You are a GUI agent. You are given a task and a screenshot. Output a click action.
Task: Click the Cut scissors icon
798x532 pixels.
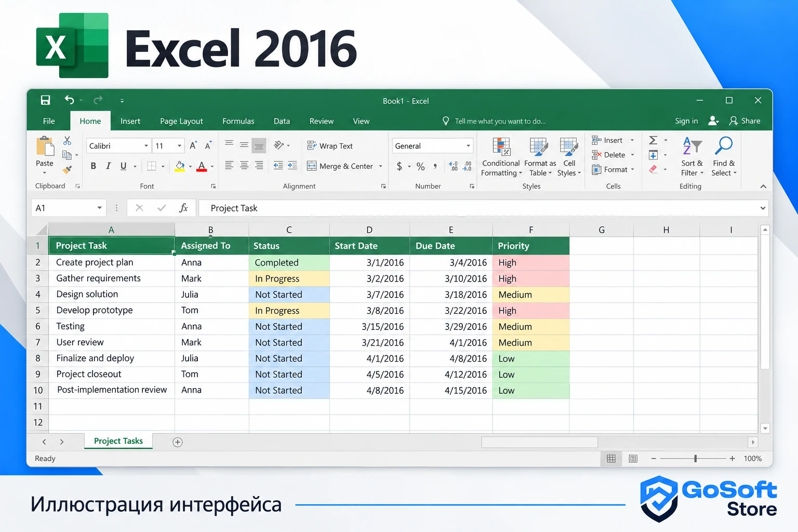[67, 140]
